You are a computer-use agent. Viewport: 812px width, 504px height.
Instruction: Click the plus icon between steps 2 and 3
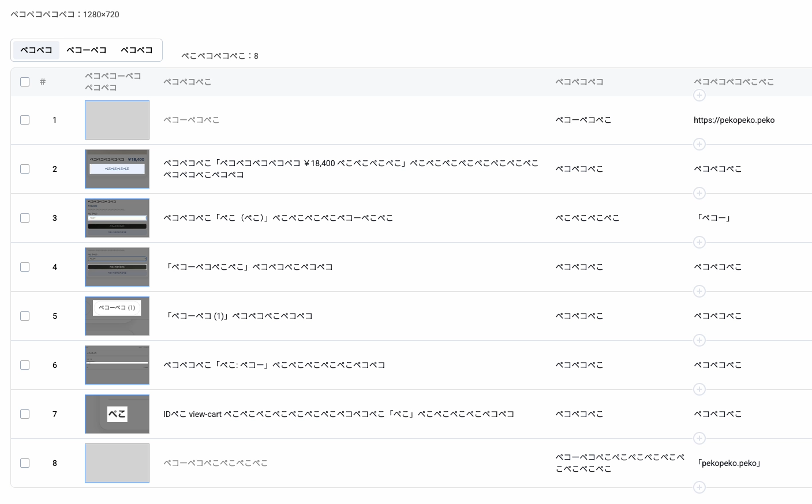coord(699,193)
